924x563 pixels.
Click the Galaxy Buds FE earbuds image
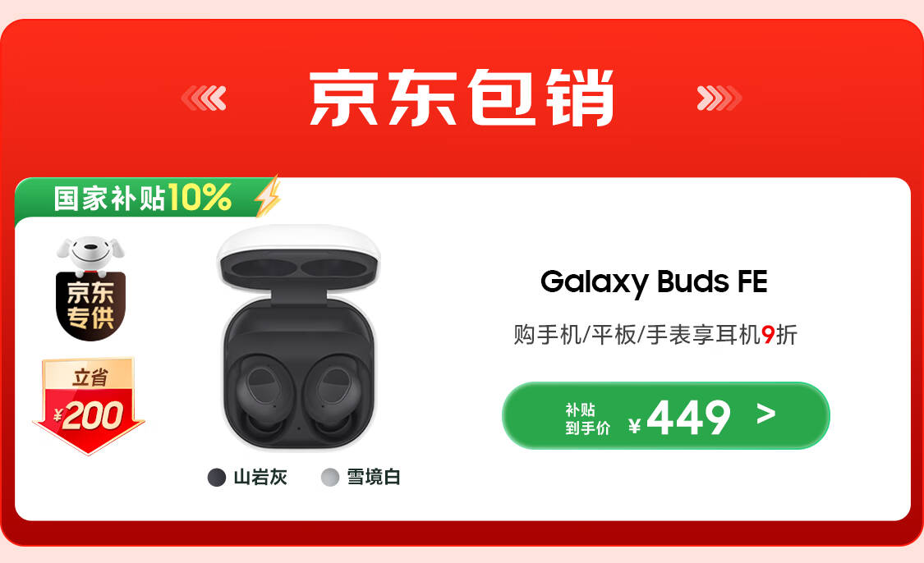pyautogui.click(x=299, y=338)
